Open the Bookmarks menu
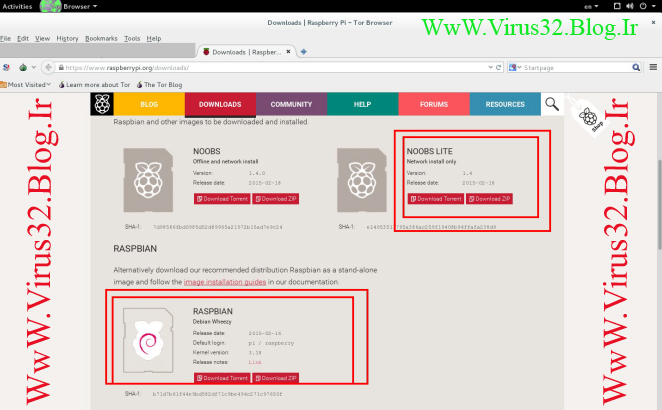This screenshot has width=662, height=410. [101, 38]
